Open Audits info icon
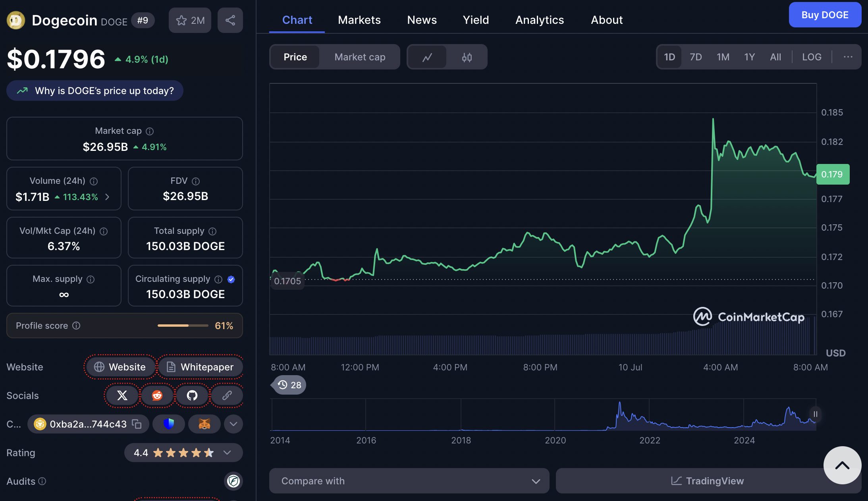The height and width of the screenshot is (501, 868). point(42,481)
